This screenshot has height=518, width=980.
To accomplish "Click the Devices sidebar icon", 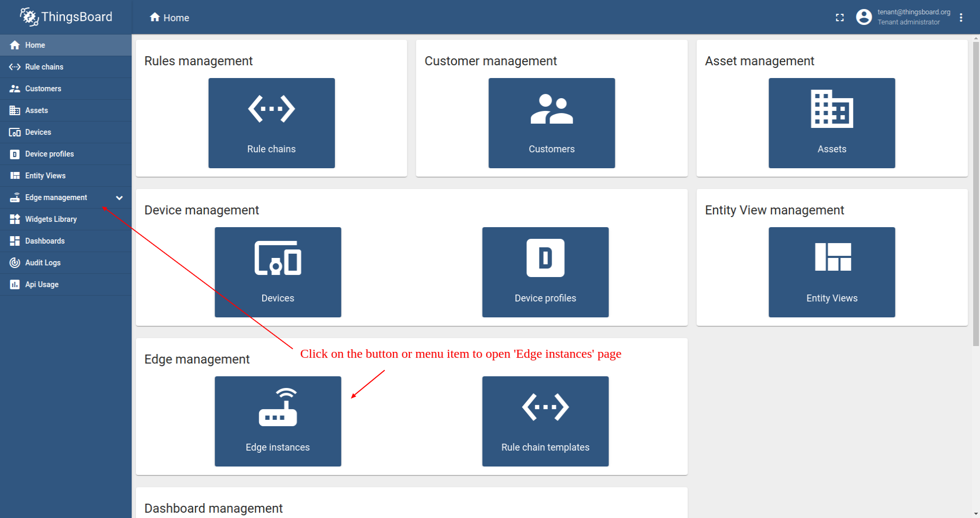I will click(x=15, y=132).
